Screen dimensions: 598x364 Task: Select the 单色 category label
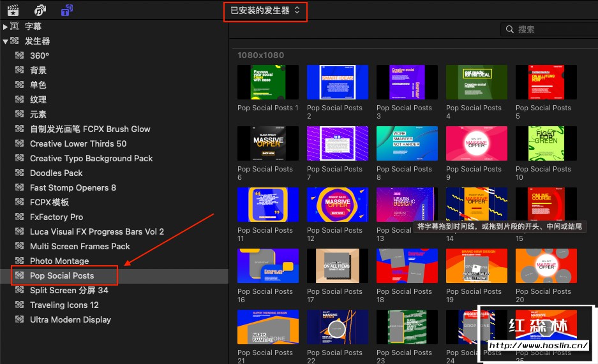(38, 85)
